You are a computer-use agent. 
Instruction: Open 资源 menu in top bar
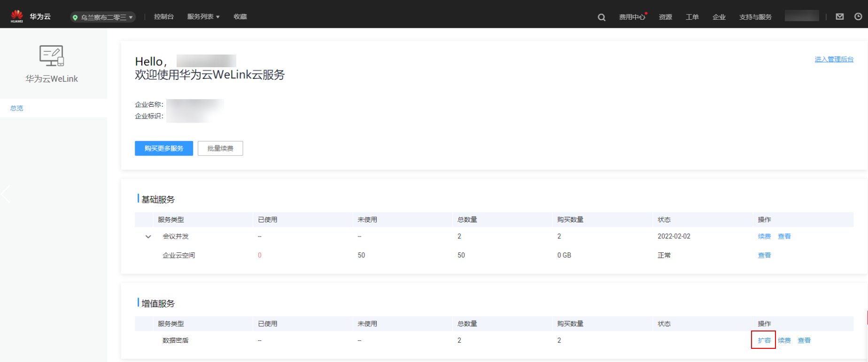coord(665,17)
